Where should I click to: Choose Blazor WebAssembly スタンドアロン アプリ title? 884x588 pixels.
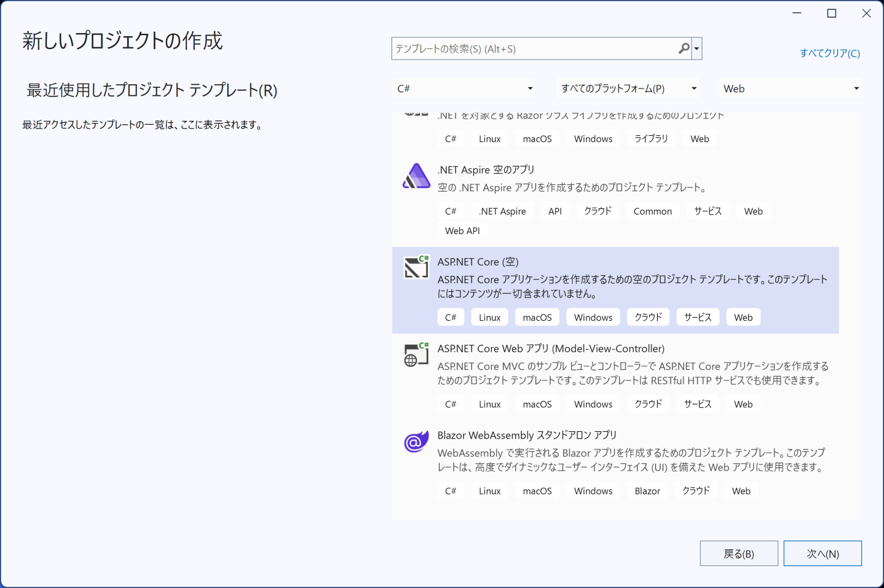pyautogui.click(x=527, y=435)
